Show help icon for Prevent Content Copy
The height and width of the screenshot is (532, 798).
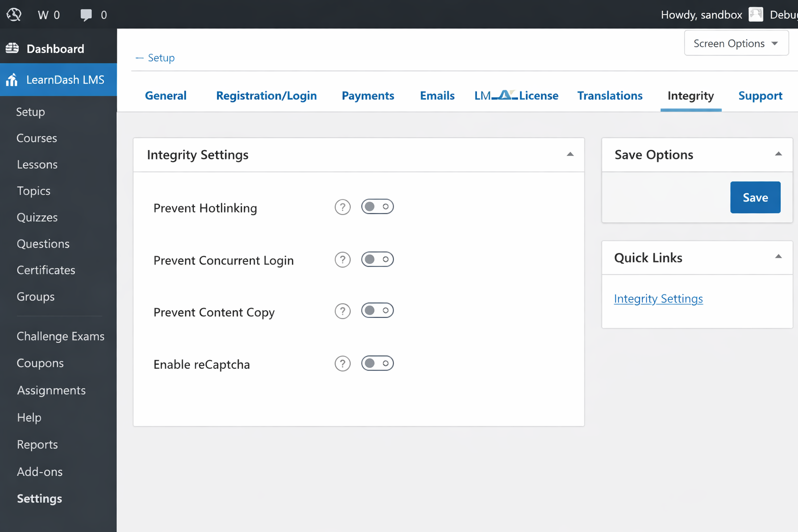pyautogui.click(x=342, y=311)
